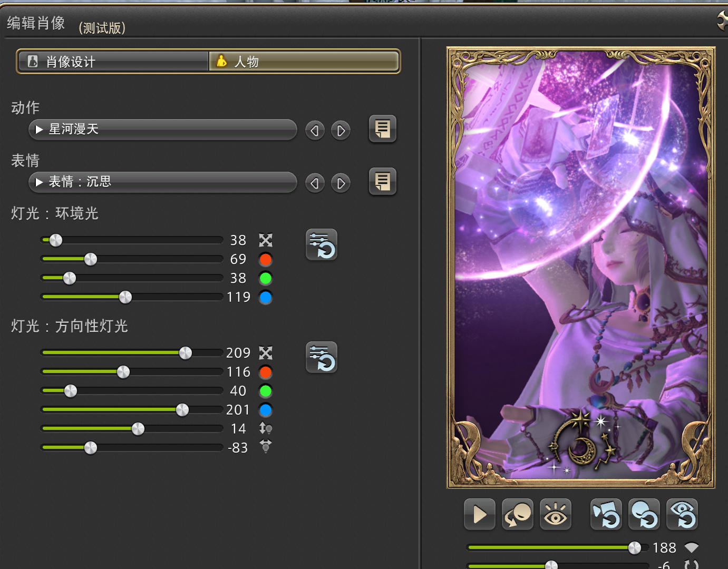Click the vertical light angle icon beside 14
This screenshot has width=728, height=569.
point(266,428)
